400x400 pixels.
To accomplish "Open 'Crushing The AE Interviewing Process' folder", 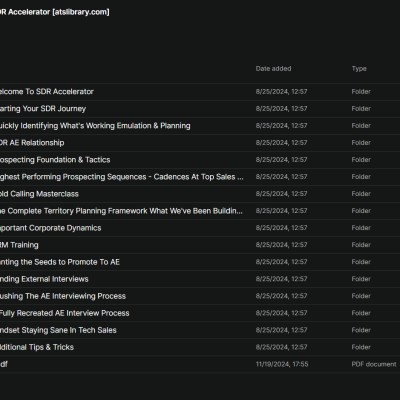I will 200,296.
